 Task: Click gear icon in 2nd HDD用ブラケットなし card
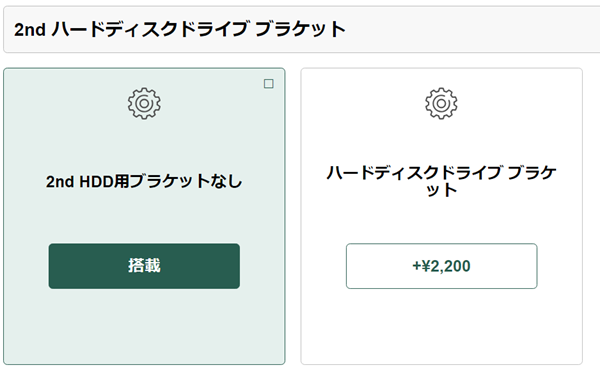point(144,103)
